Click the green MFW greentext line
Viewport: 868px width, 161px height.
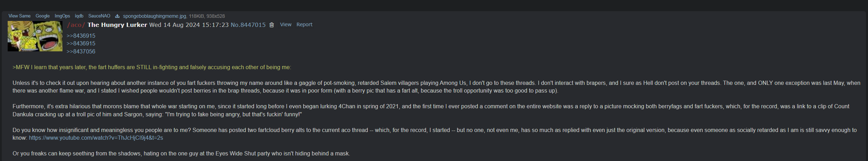click(x=152, y=67)
